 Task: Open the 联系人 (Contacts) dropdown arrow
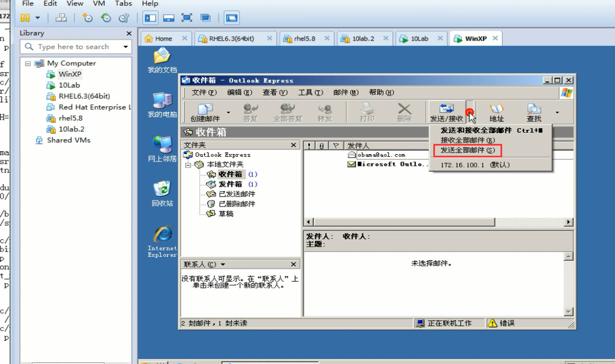[x=223, y=264]
